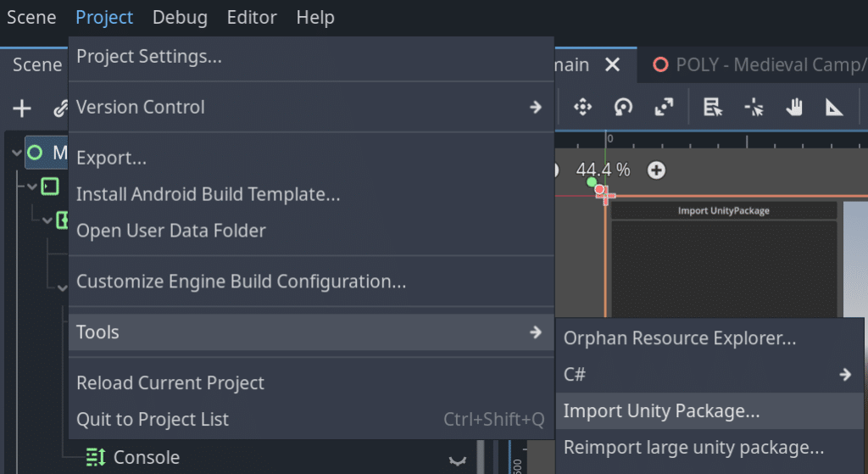Close the main scene tab
868x474 pixels.
click(x=612, y=64)
